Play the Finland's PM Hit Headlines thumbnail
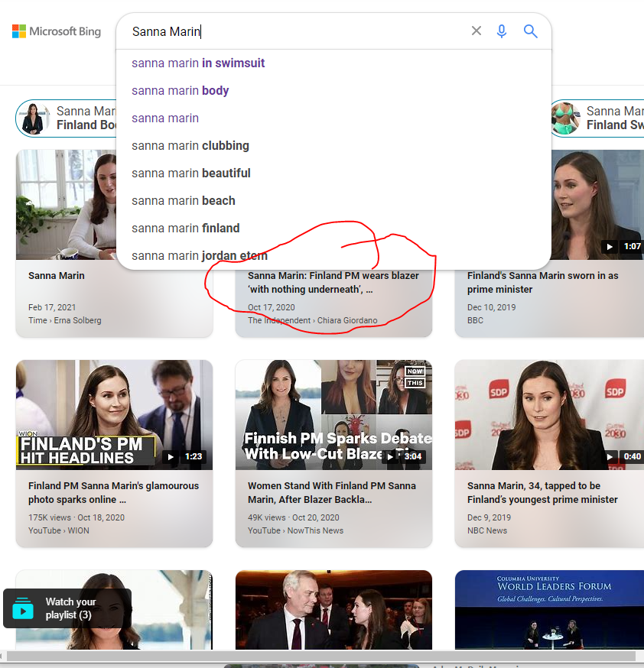 (114, 414)
